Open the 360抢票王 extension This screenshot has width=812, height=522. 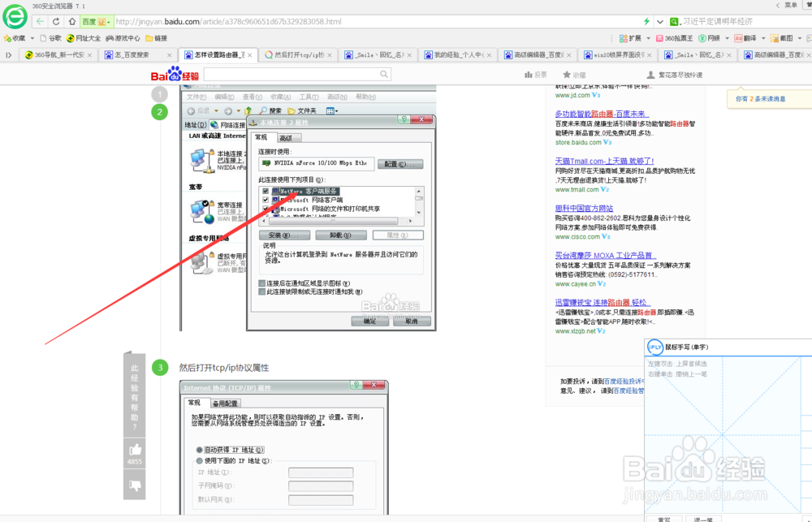[674, 38]
